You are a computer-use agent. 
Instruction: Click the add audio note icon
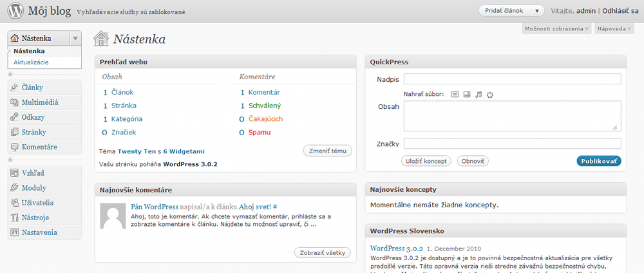[x=478, y=95]
